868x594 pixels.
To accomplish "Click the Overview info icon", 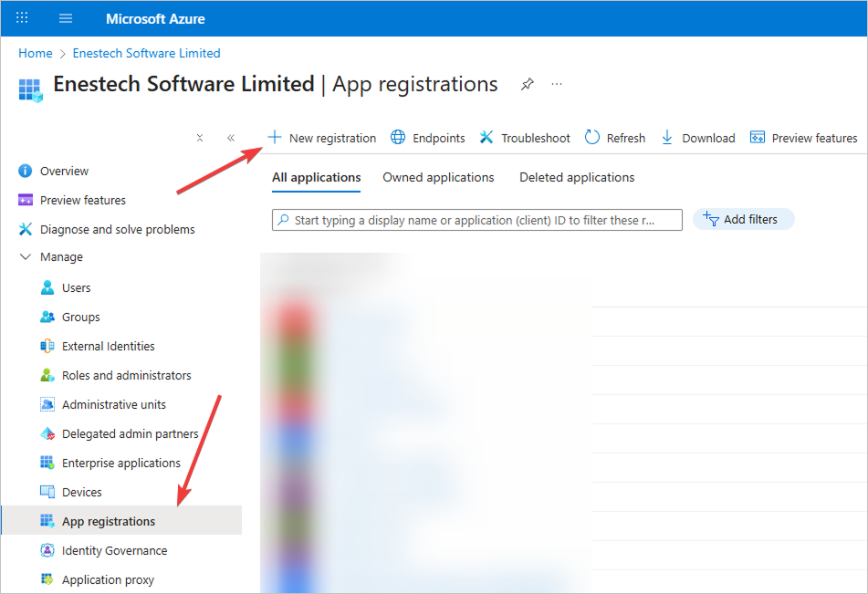I will click(x=26, y=171).
